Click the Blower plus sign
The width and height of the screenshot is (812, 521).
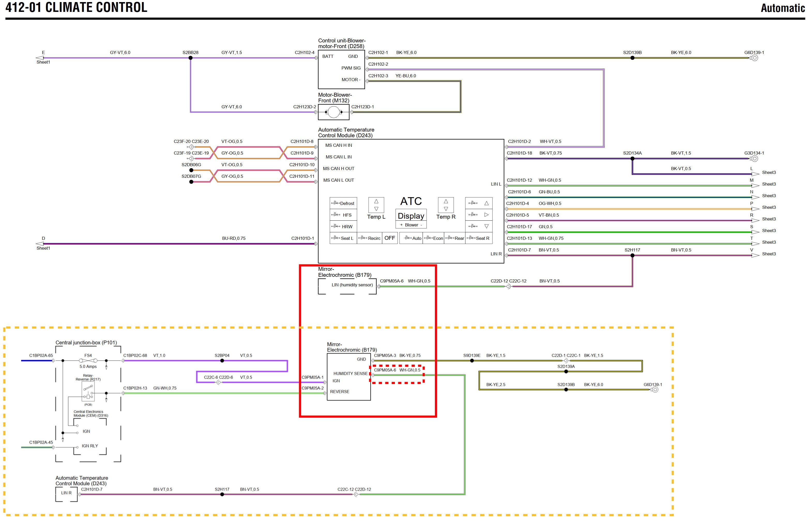click(401, 225)
